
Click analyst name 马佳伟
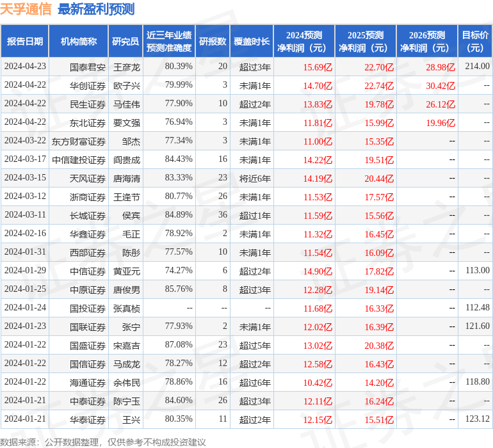tap(126, 104)
